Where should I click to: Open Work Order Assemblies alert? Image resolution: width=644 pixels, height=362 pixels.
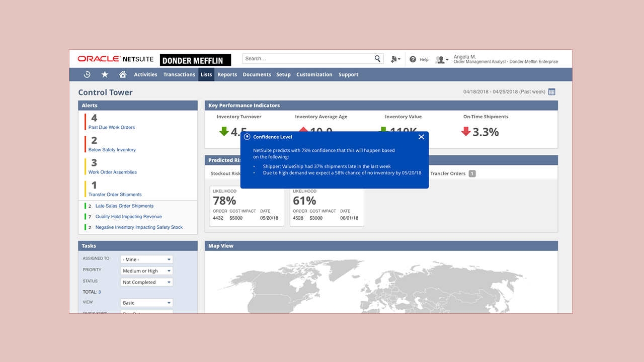pyautogui.click(x=113, y=172)
